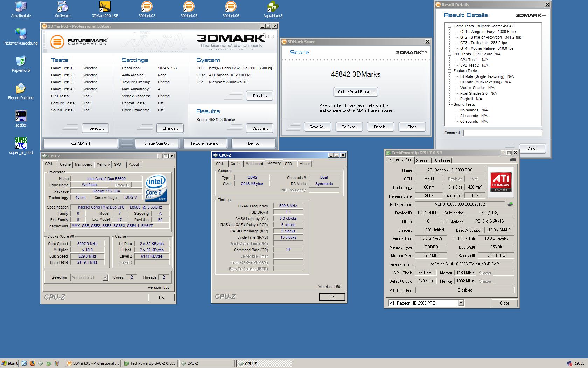Launch the 3DMark06 desktop shortcut
Screen dimensions: 588x368
tap(231, 9)
